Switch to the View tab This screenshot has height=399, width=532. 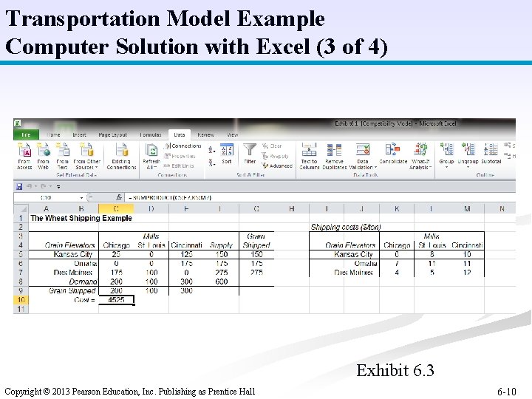tap(233, 134)
